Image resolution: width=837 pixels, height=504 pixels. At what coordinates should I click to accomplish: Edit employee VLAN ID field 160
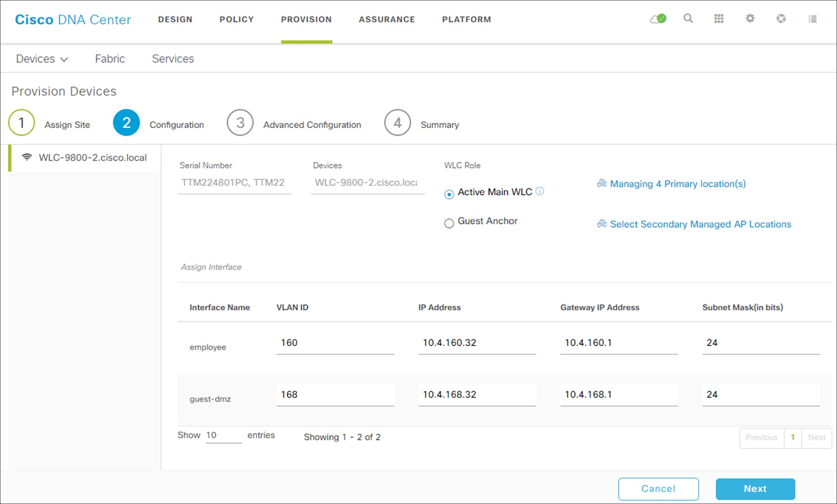[x=335, y=343]
